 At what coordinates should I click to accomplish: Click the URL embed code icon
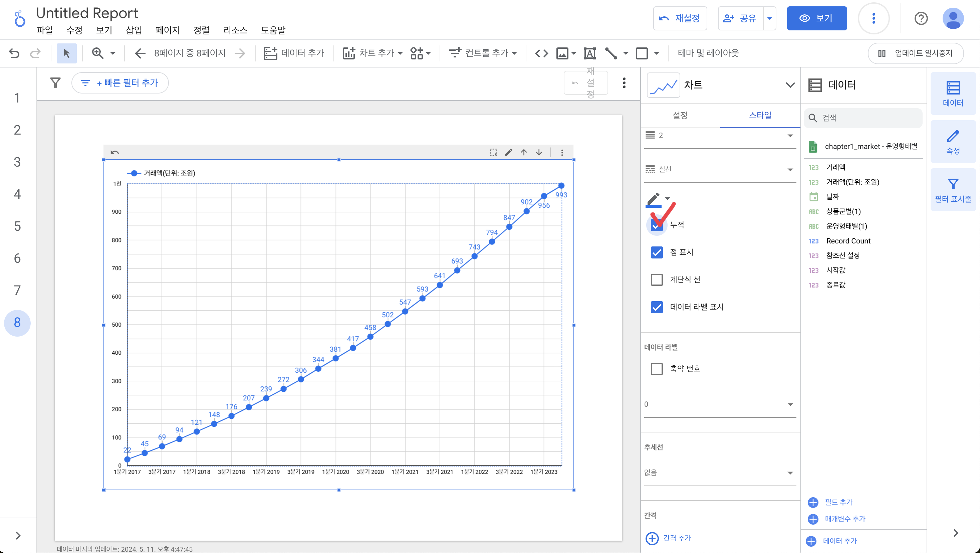coord(541,53)
